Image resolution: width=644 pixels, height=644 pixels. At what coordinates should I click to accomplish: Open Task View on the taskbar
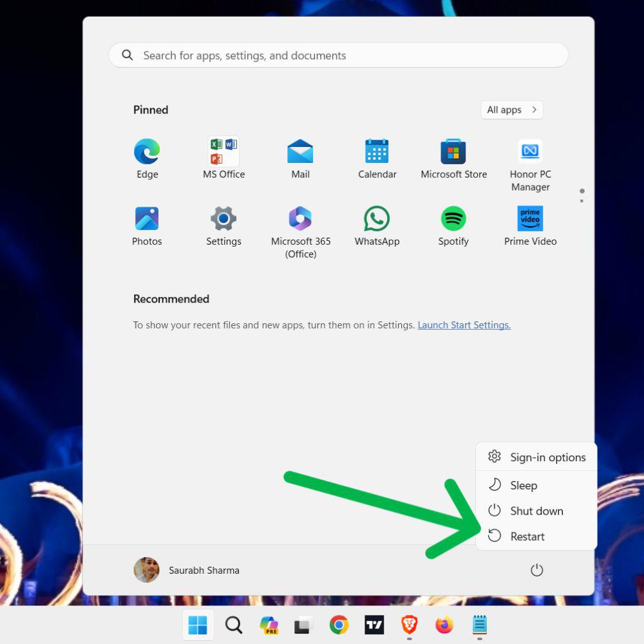tap(303, 625)
